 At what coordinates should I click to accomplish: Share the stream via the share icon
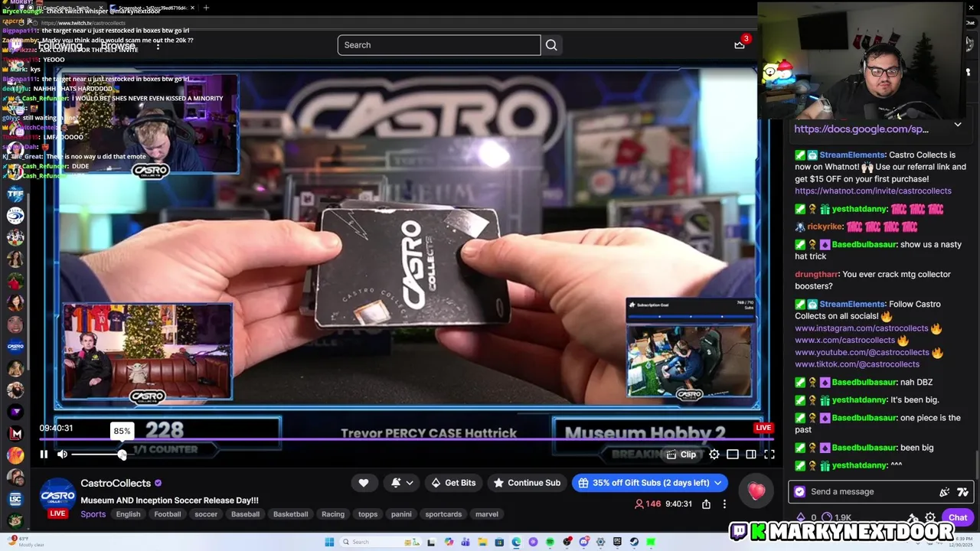click(x=706, y=504)
